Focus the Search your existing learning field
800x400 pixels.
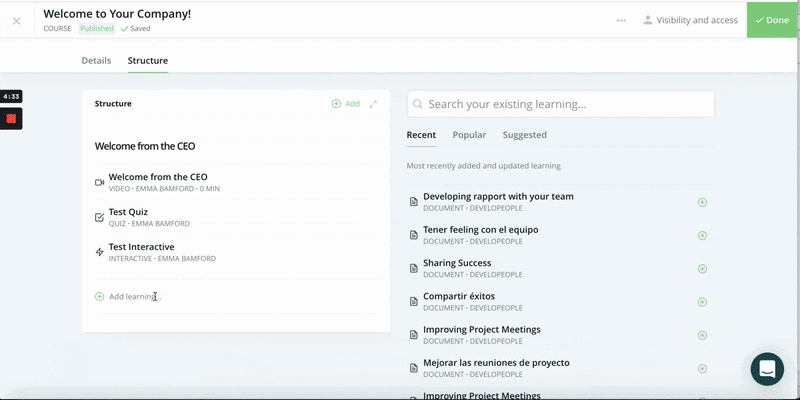(561, 104)
